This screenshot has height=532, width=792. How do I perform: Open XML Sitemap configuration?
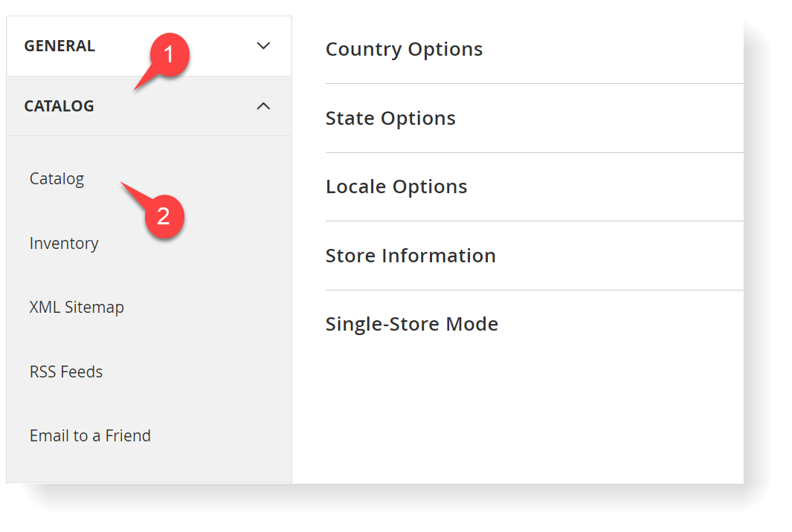pos(77,308)
